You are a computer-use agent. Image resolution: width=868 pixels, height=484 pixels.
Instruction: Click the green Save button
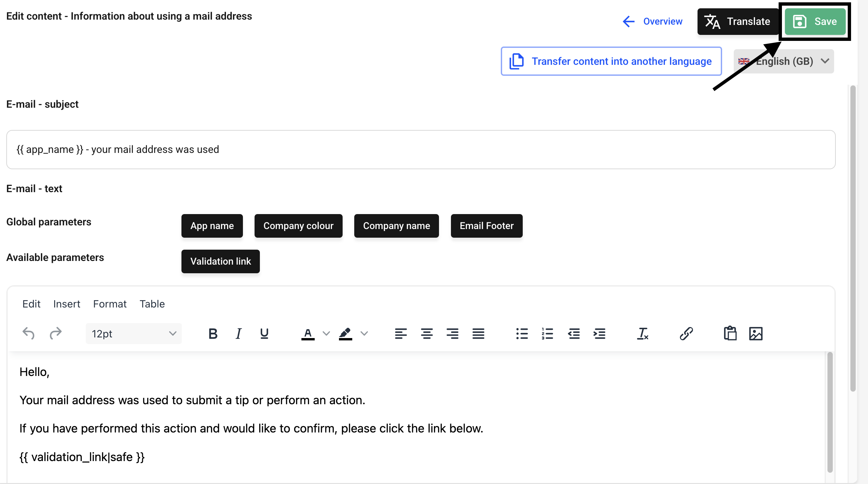coord(815,22)
